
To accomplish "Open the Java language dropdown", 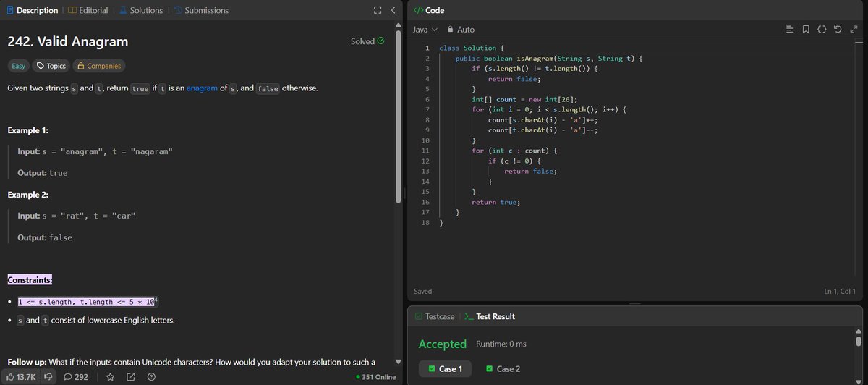I will tap(425, 30).
